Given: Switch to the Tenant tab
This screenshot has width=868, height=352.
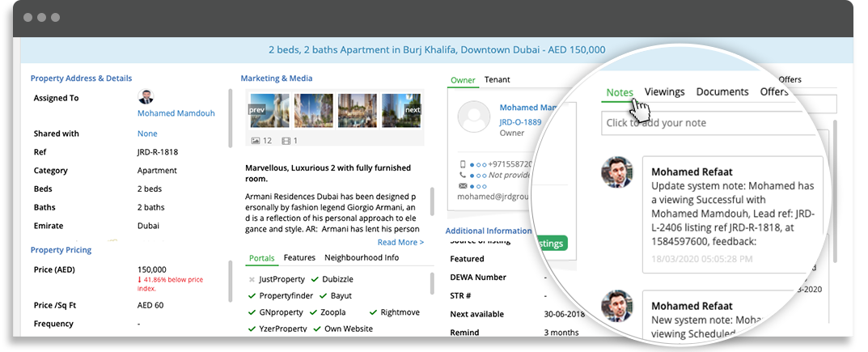Looking at the screenshot, I should point(498,79).
